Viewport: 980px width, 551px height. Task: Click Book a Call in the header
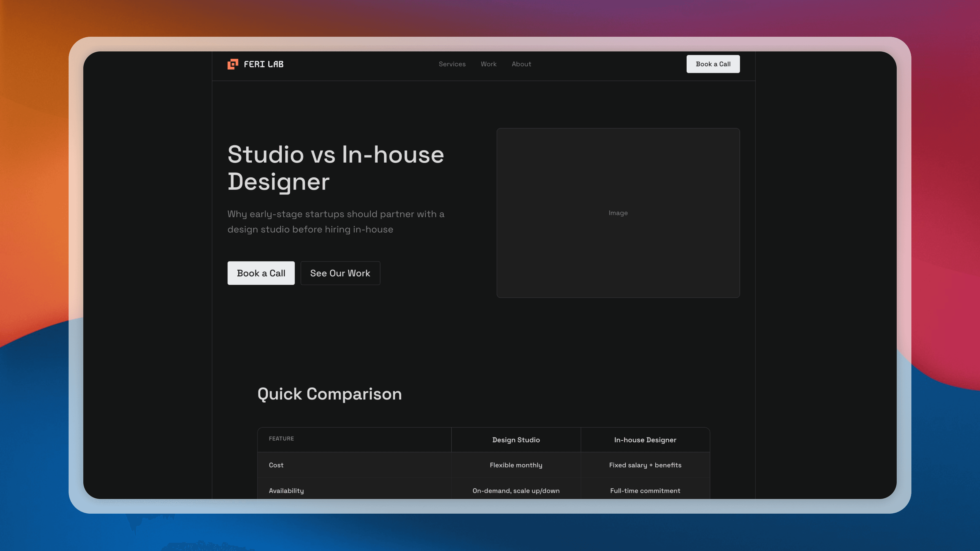pos(713,64)
